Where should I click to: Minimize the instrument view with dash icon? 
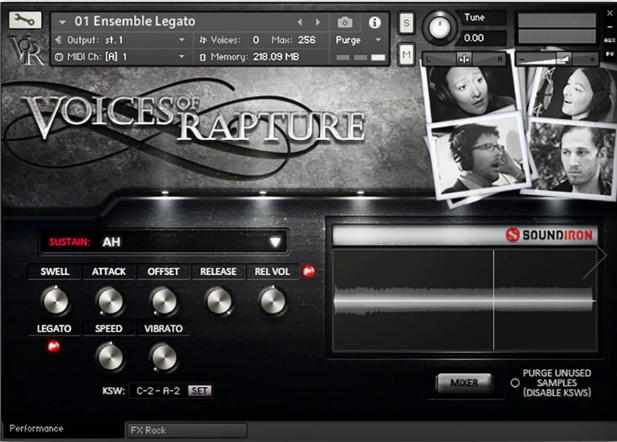(610, 27)
